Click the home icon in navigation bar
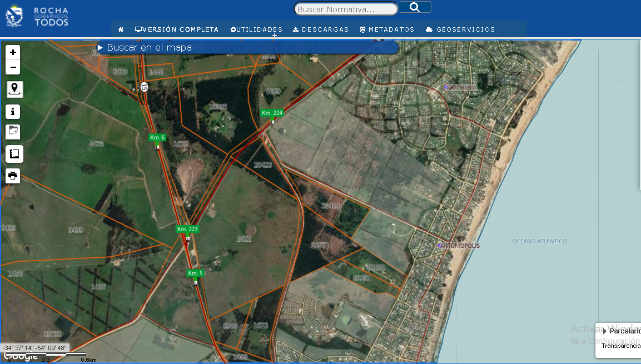The width and height of the screenshot is (641, 364). [x=121, y=29]
